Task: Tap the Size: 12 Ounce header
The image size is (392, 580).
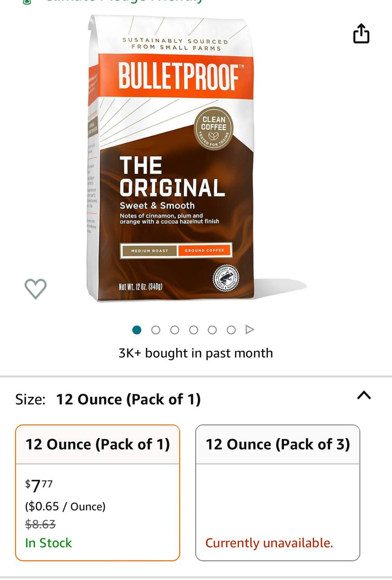Action: [108, 399]
